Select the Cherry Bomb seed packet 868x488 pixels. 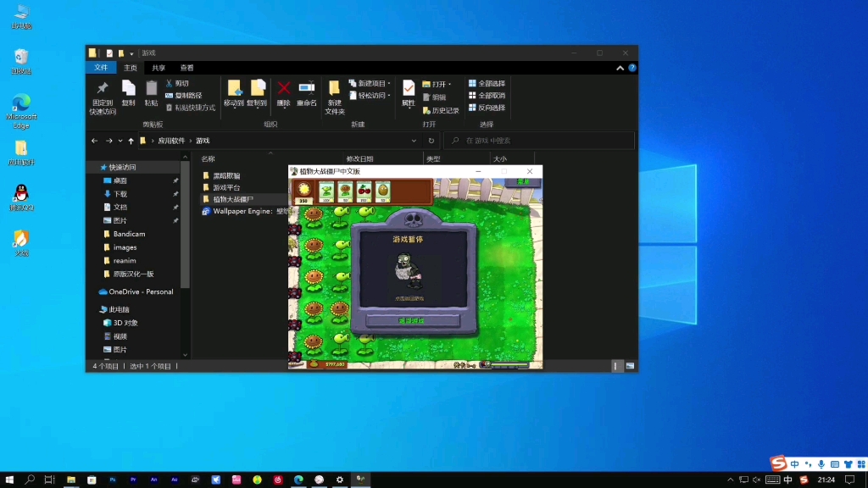click(x=364, y=191)
